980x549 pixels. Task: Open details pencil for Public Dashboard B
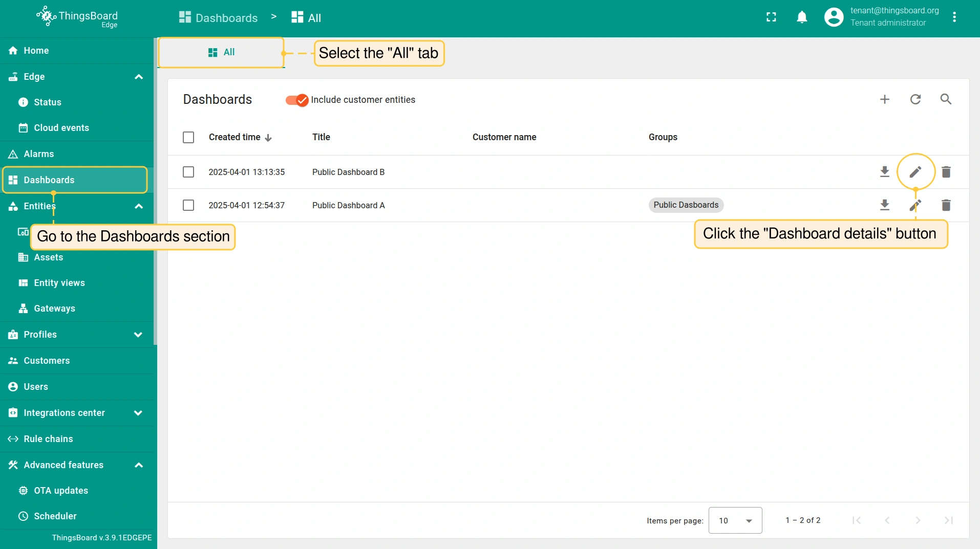pos(915,172)
